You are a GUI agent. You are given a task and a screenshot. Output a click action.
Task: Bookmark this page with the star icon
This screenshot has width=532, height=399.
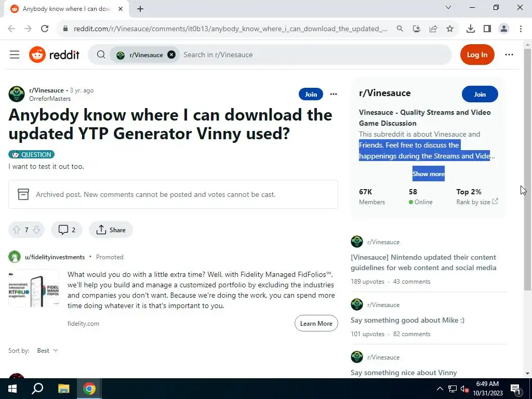[x=450, y=29]
